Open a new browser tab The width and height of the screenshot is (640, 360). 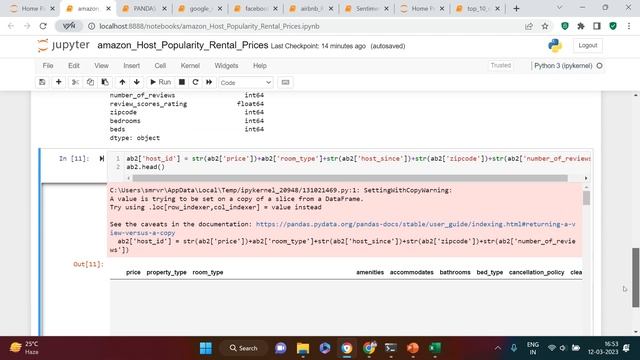516,9
